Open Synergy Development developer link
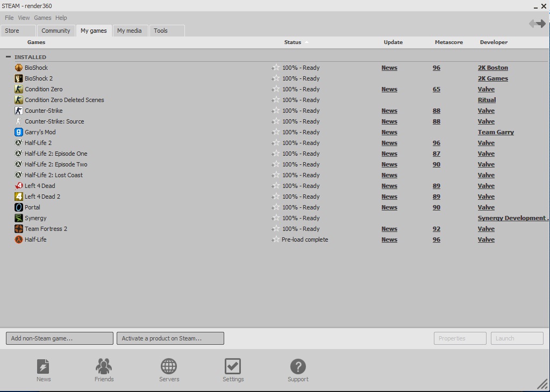The height and width of the screenshot is (392, 550). point(513,218)
